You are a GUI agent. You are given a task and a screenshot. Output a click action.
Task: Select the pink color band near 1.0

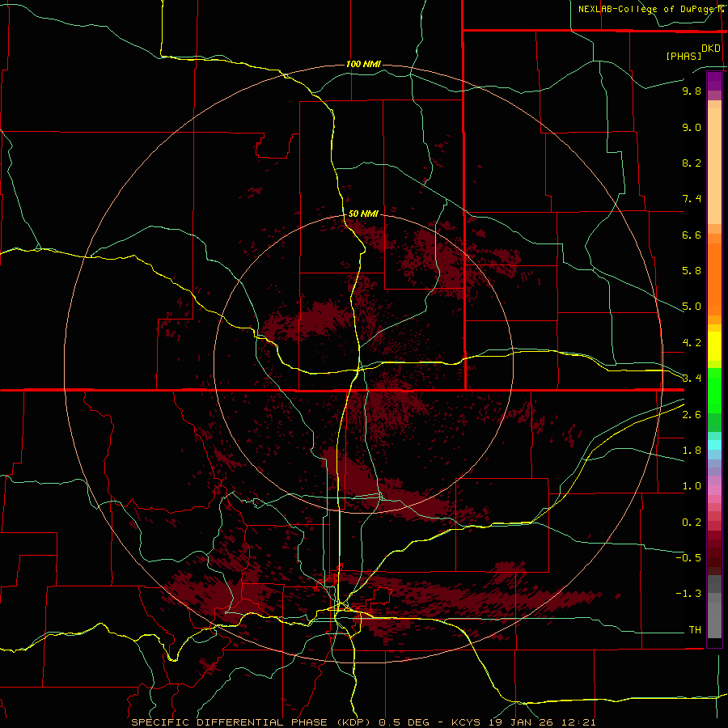coord(714,490)
